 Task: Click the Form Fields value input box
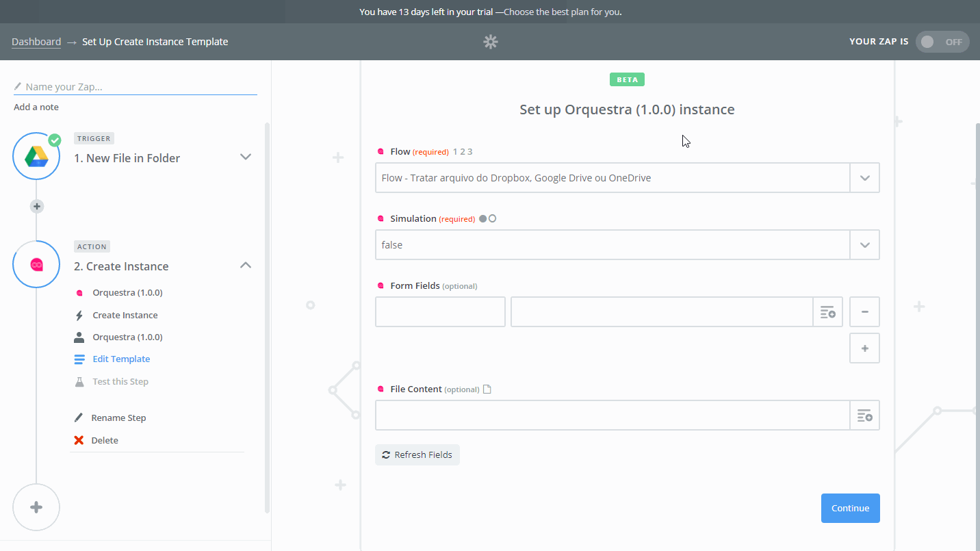pyautogui.click(x=662, y=312)
